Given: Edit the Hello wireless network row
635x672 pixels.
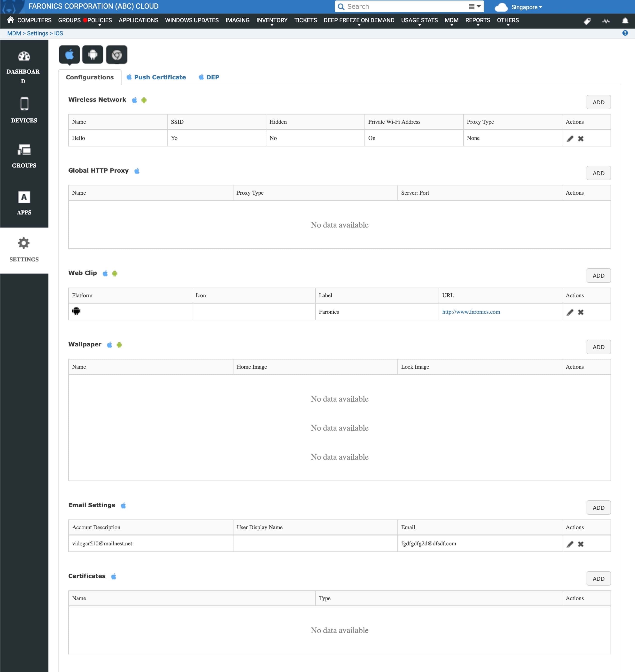Looking at the screenshot, I should [x=570, y=139].
